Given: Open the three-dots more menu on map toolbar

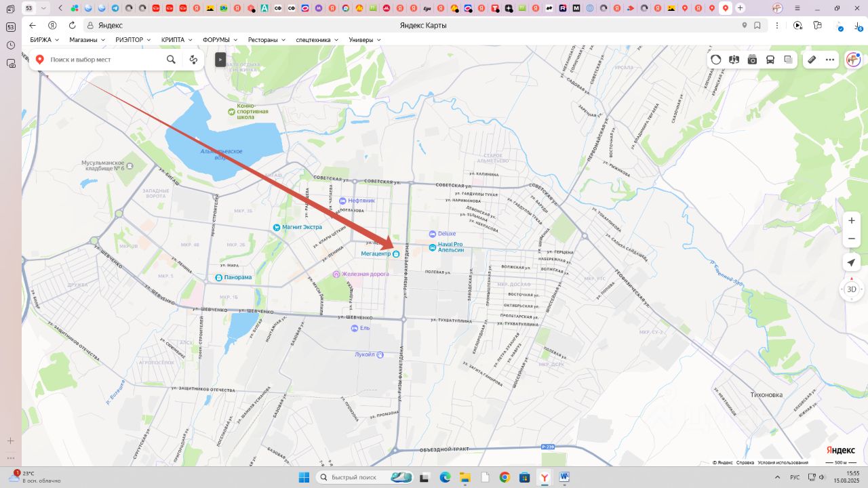Looking at the screenshot, I should [830, 60].
